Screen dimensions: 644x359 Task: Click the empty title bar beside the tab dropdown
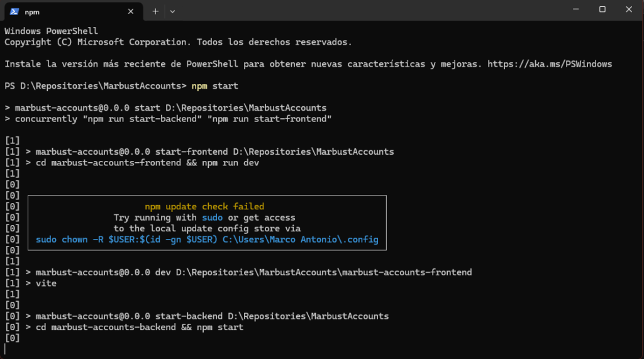point(370,10)
